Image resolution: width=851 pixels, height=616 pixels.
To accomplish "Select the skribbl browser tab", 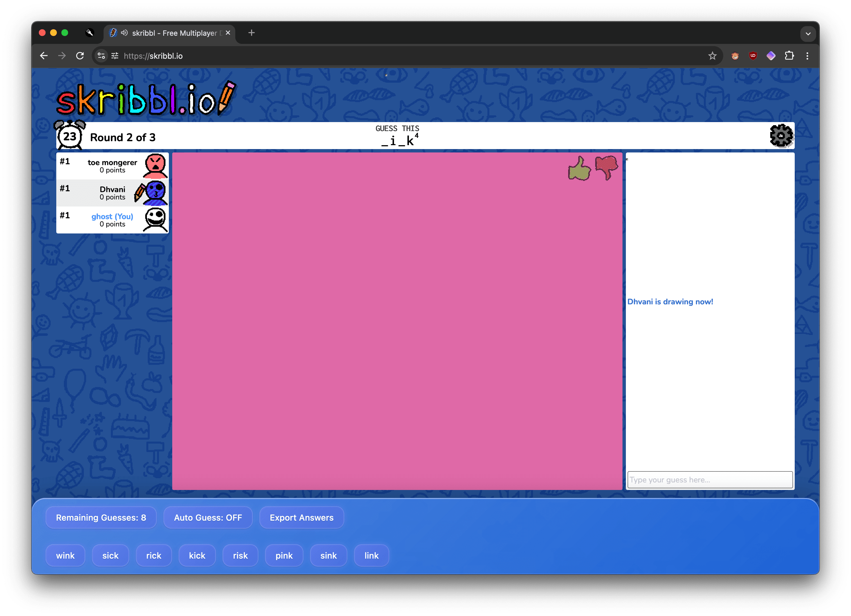I will 174,33.
